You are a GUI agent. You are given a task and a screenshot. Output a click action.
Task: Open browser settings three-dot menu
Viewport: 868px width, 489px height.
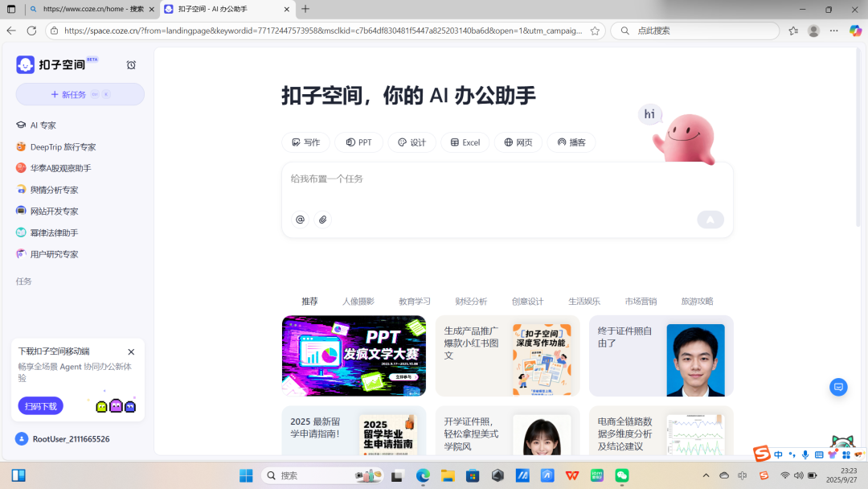point(833,31)
